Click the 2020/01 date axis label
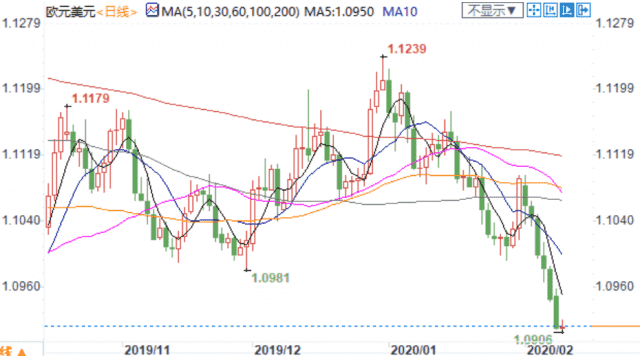The width and height of the screenshot is (640, 360). (x=413, y=350)
